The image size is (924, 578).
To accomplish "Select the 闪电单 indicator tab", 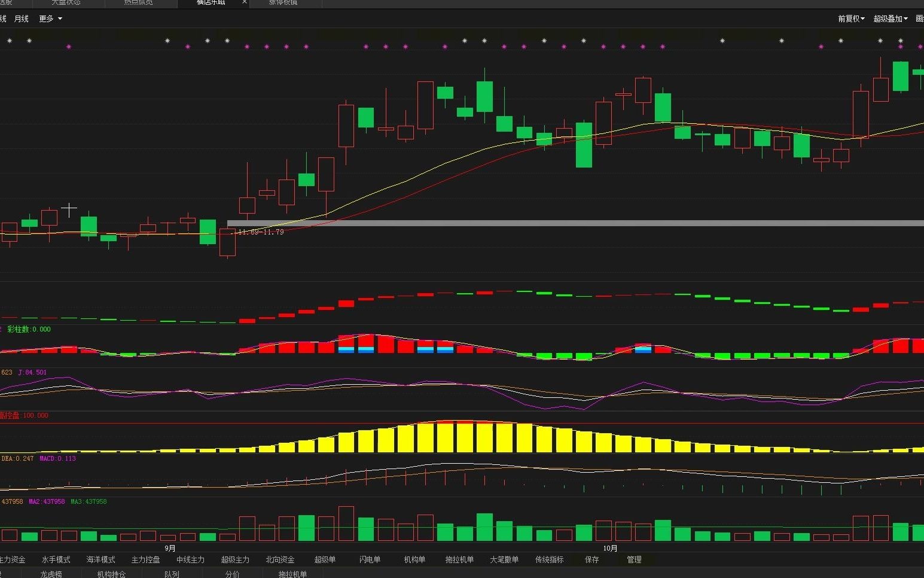I will [x=370, y=559].
